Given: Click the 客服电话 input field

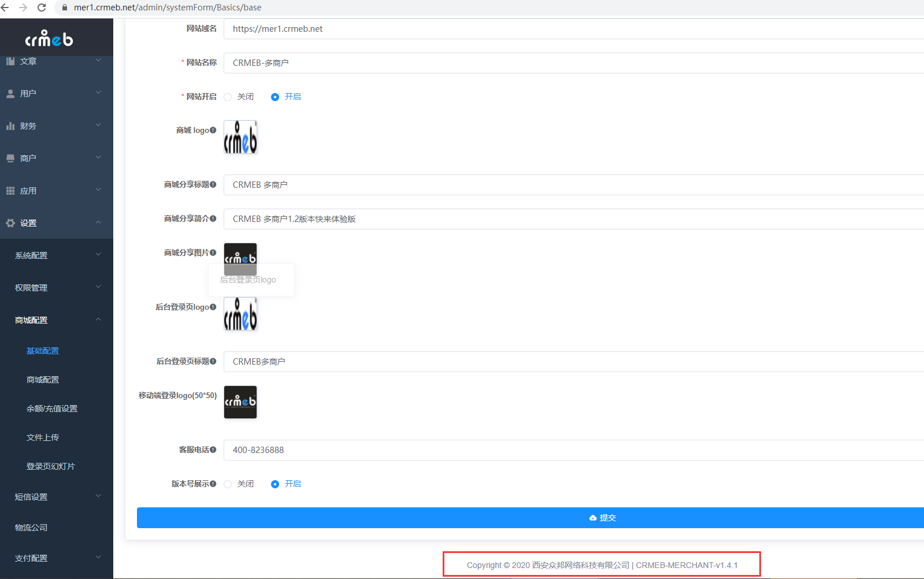Looking at the screenshot, I should coord(574,450).
